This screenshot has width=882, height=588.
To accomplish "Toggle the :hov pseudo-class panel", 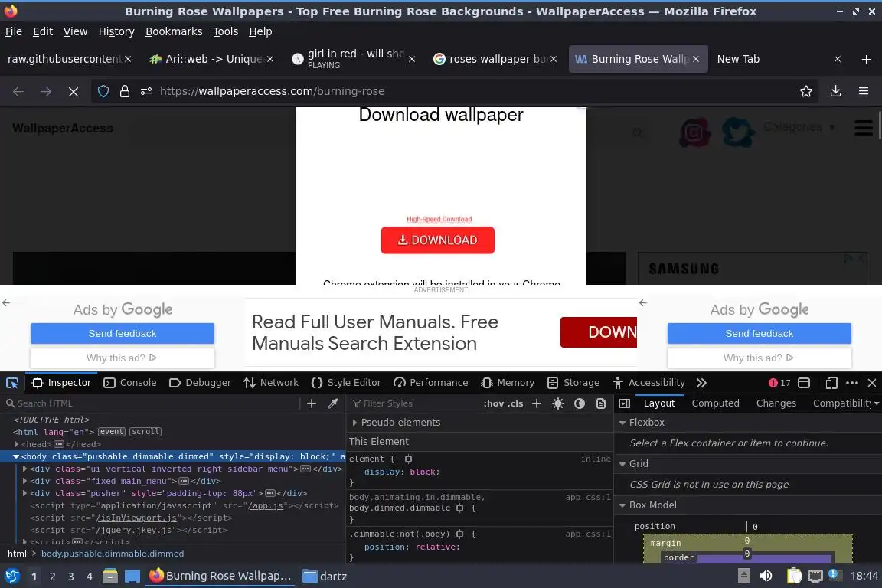I will tap(494, 403).
